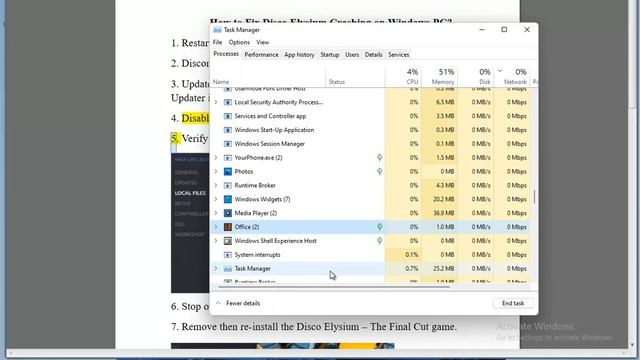Viewport: 640px width, 360px height.
Task: Expand the Local Security Authority Process row
Action: click(x=216, y=102)
